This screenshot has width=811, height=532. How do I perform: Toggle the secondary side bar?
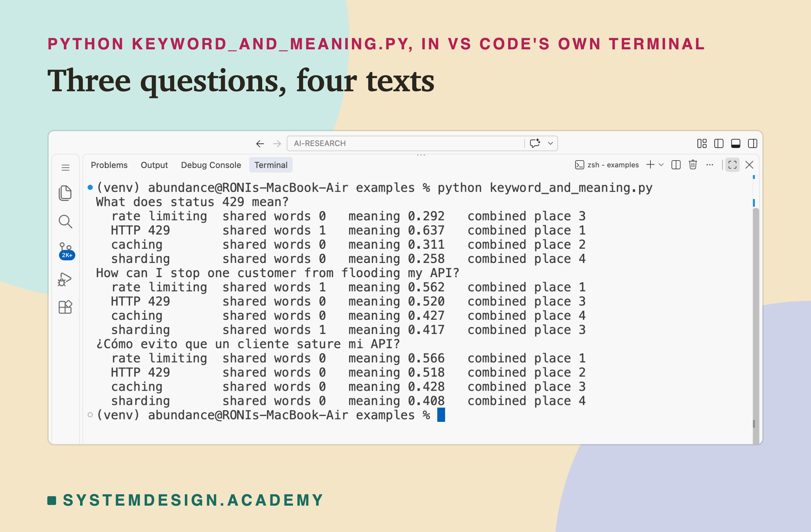point(753,144)
